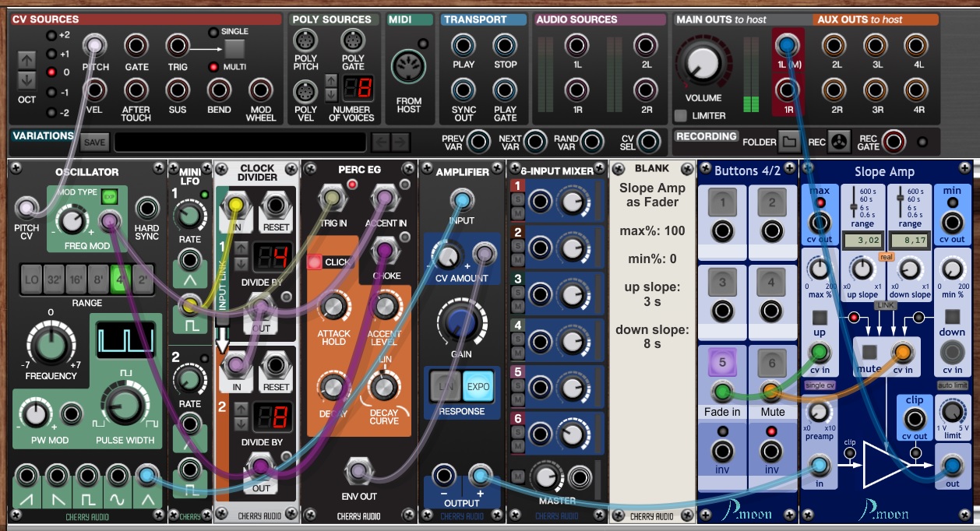Select the LO oscillator range

coord(32,276)
